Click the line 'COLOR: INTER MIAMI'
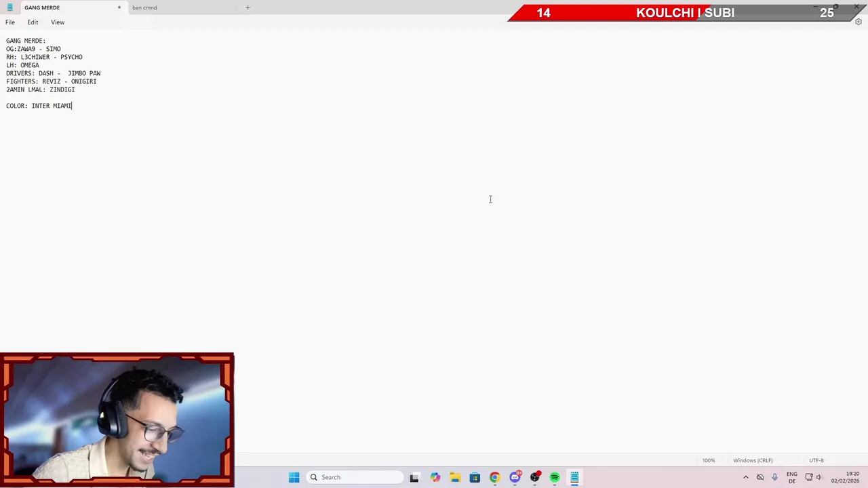Screen dimensions: 868x488 (39, 106)
